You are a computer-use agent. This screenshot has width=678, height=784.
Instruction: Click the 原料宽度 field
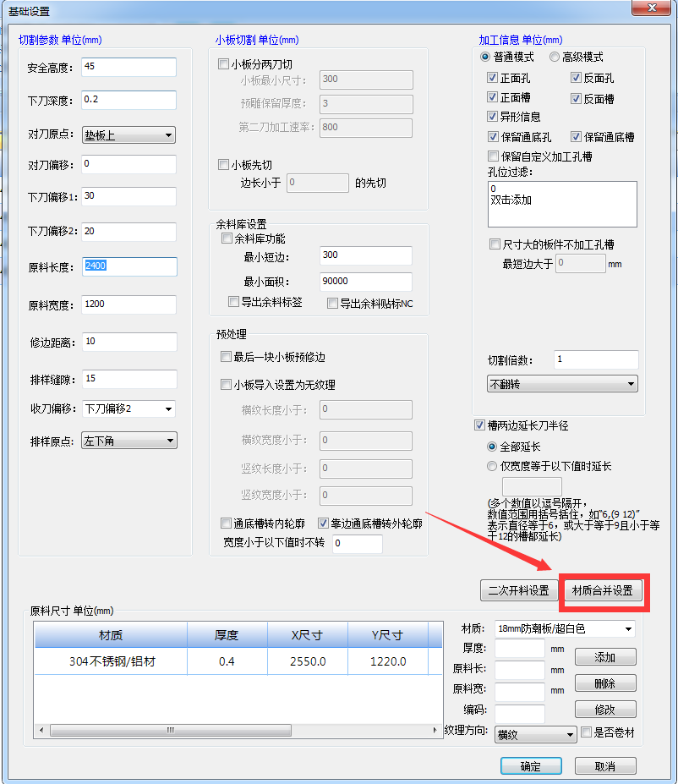128,304
